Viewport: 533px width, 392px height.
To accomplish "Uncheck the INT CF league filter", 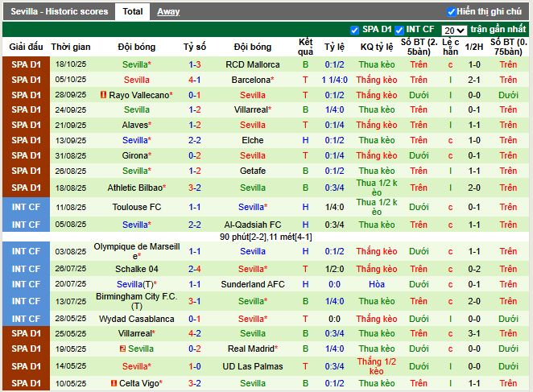I will 399,30.
